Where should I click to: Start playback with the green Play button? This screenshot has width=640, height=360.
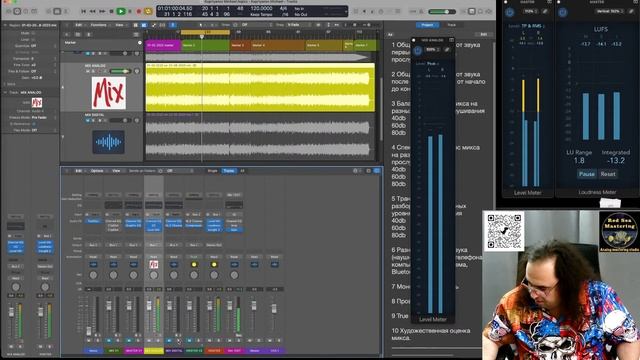(121, 11)
